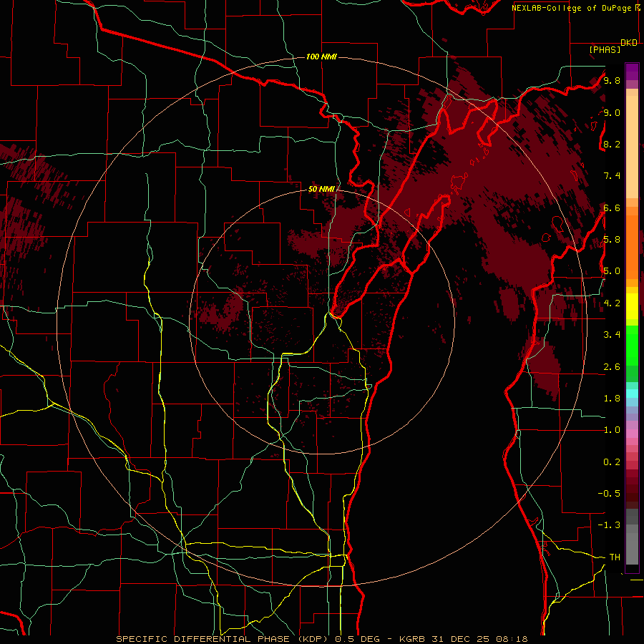Pick the purple segment at top of color bar
644x644 pixels.
pos(632,72)
